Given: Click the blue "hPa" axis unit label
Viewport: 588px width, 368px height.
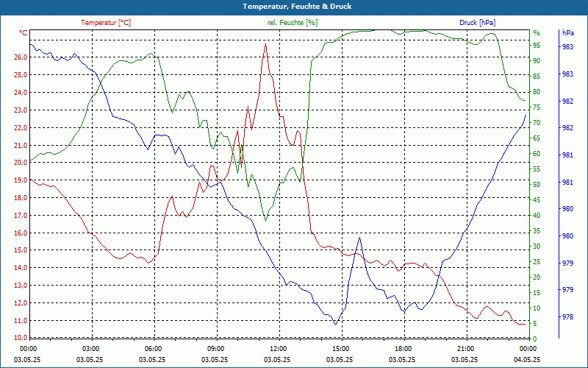Looking at the screenshot, I should point(567,33).
